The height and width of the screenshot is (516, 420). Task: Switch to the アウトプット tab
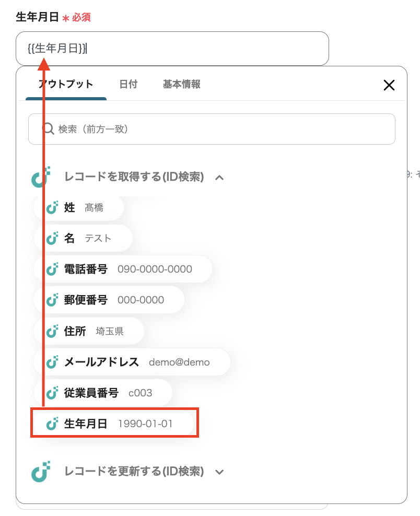click(66, 84)
